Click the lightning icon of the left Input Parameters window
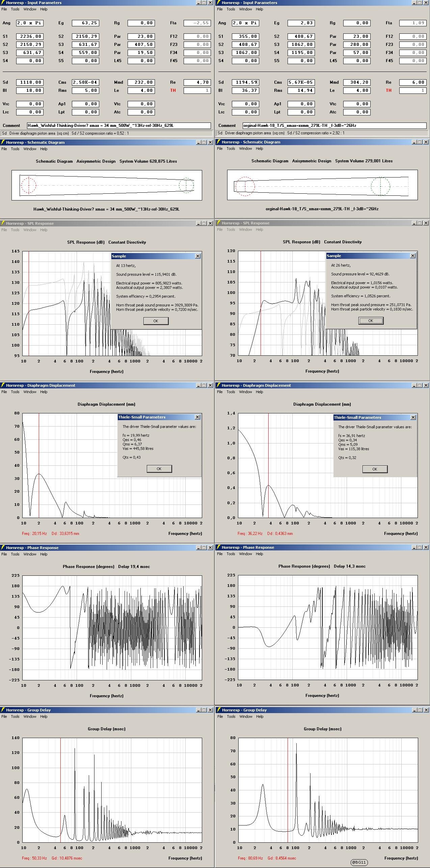 [x=3, y=3]
